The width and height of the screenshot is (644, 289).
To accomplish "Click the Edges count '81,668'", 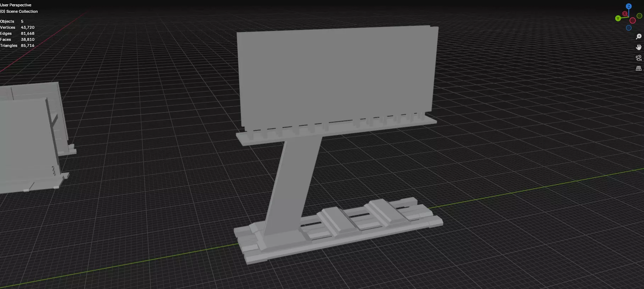I will [x=28, y=33].
